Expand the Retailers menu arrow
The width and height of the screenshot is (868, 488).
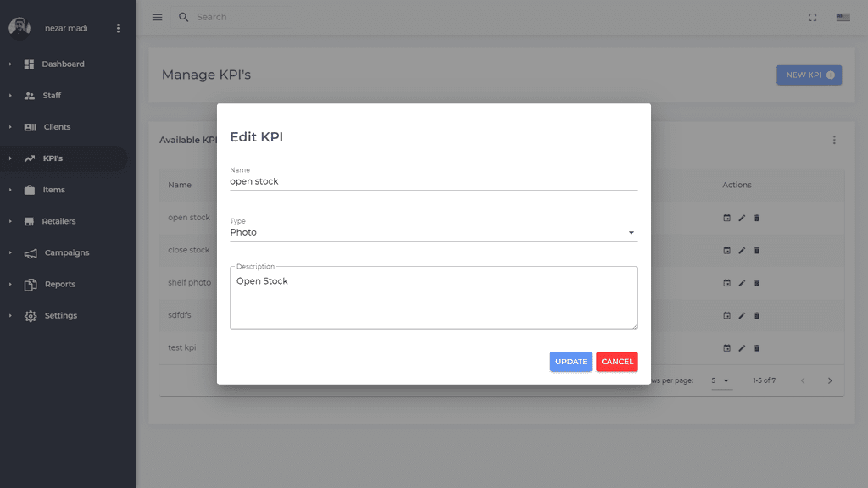(10, 221)
